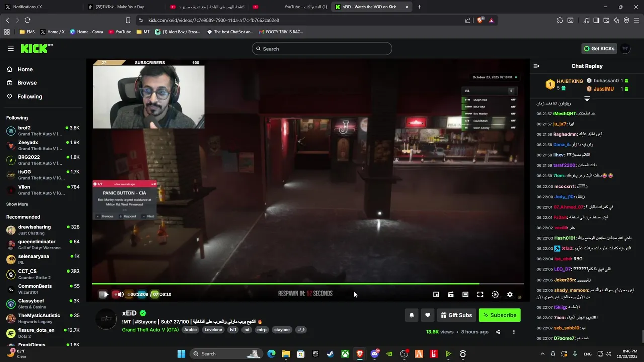Go to Home in Kick sidebar
644x362 pixels.
point(20,69)
